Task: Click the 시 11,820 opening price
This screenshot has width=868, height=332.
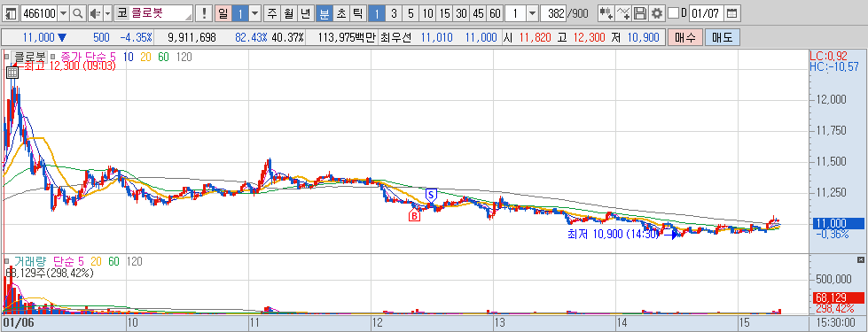Action: (528, 37)
